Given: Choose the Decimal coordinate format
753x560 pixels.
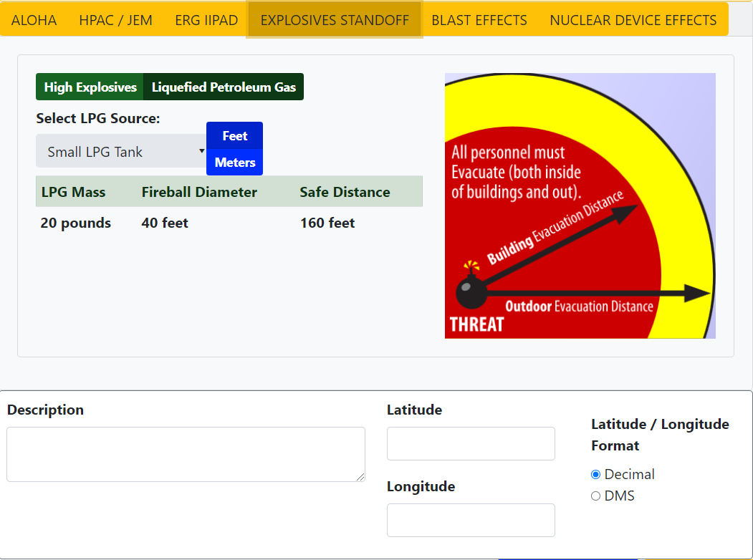Looking at the screenshot, I should click(595, 475).
